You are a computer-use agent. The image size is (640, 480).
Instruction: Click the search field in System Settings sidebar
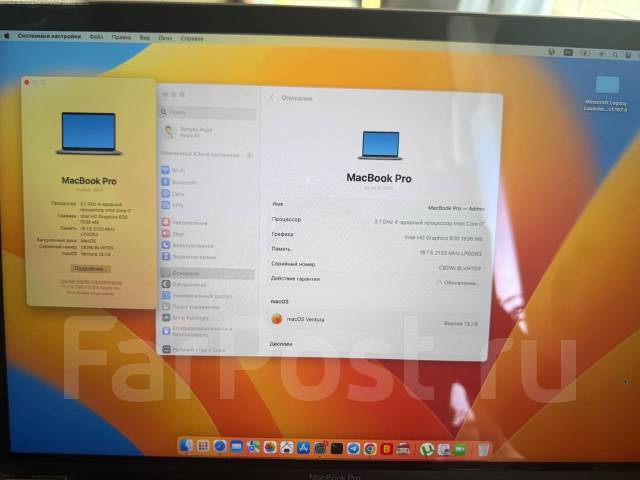click(x=209, y=112)
